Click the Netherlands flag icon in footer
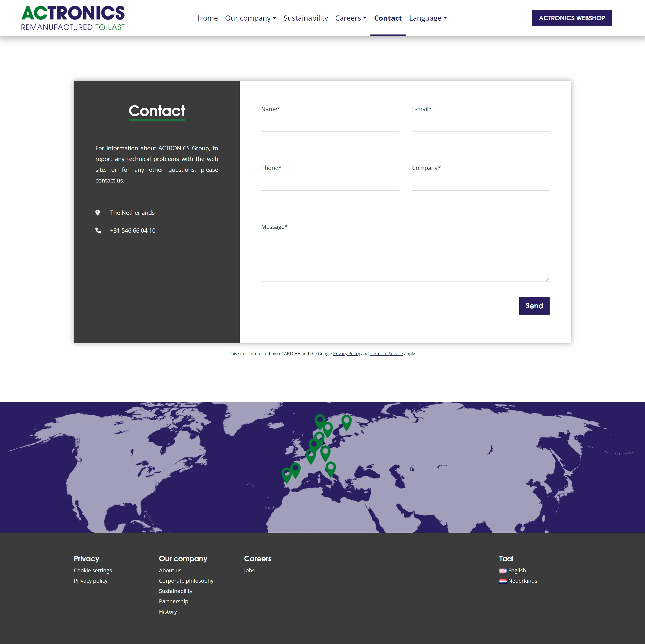This screenshot has width=645, height=644. point(503,581)
